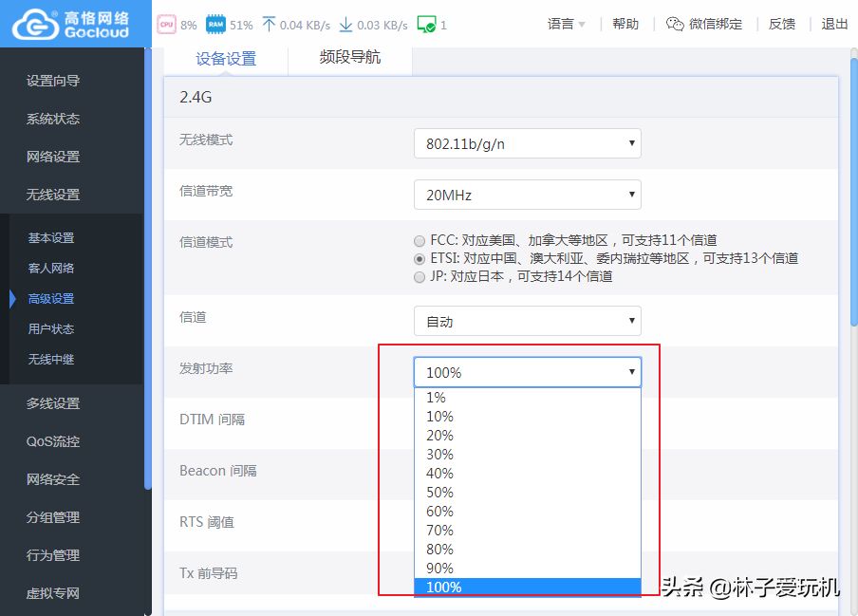Click the WeChat icon
The height and width of the screenshot is (616, 858).
coord(675,24)
